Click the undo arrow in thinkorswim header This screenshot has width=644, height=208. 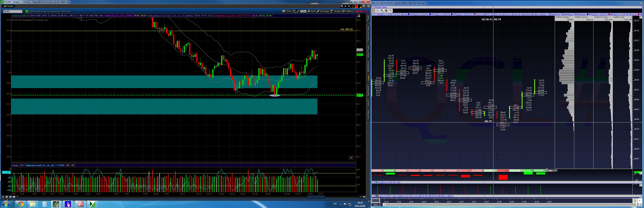click(x=342, y=6)
